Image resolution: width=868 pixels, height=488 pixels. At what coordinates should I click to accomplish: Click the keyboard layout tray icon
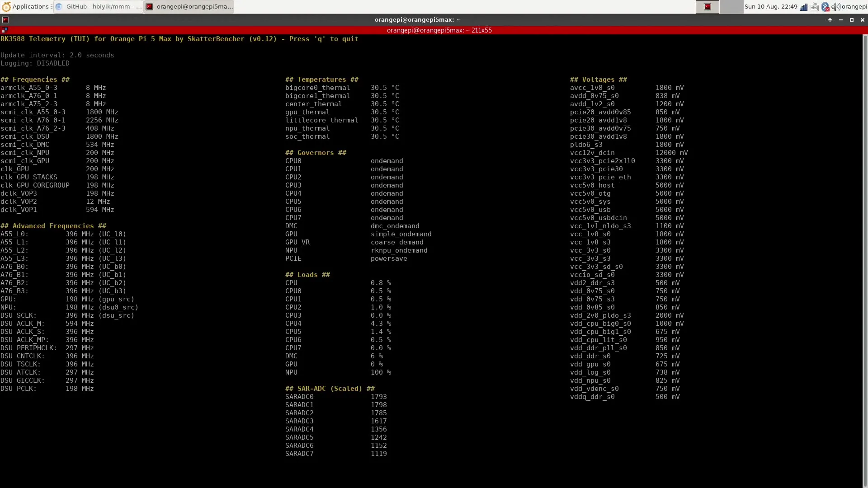(x=814, y=6)
